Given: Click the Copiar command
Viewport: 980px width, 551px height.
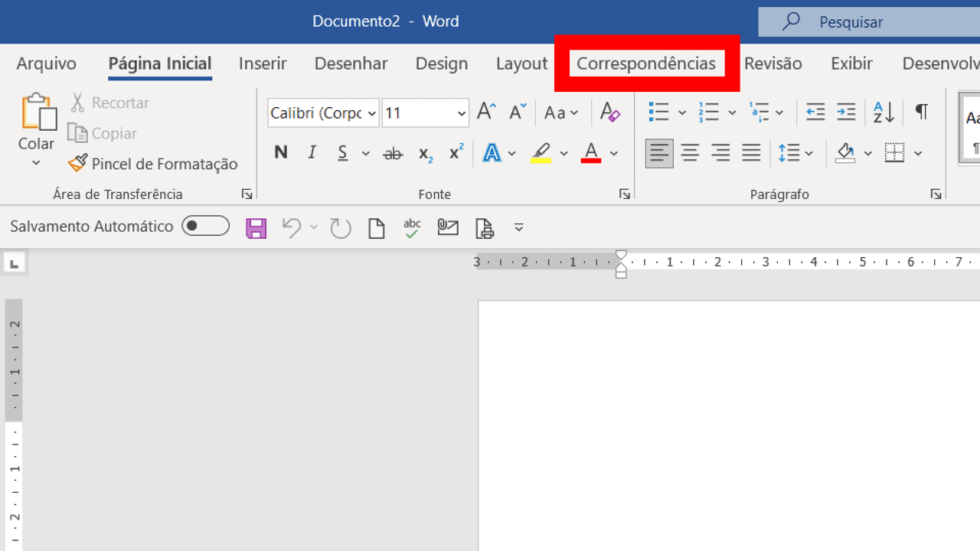Looking at the screenshot, I should (x=102, y=133).
